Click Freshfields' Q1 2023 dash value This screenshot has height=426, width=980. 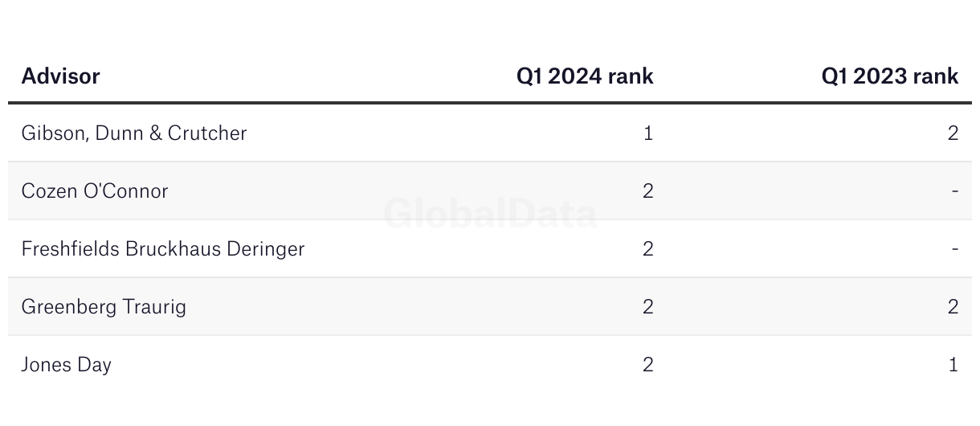pyautogui.click(x=955, y=249)
